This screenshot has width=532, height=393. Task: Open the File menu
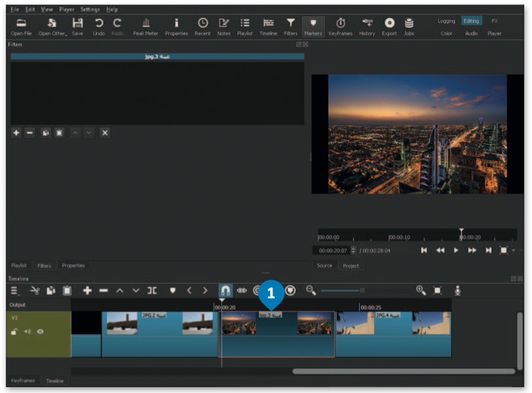[x=15, y=9]
